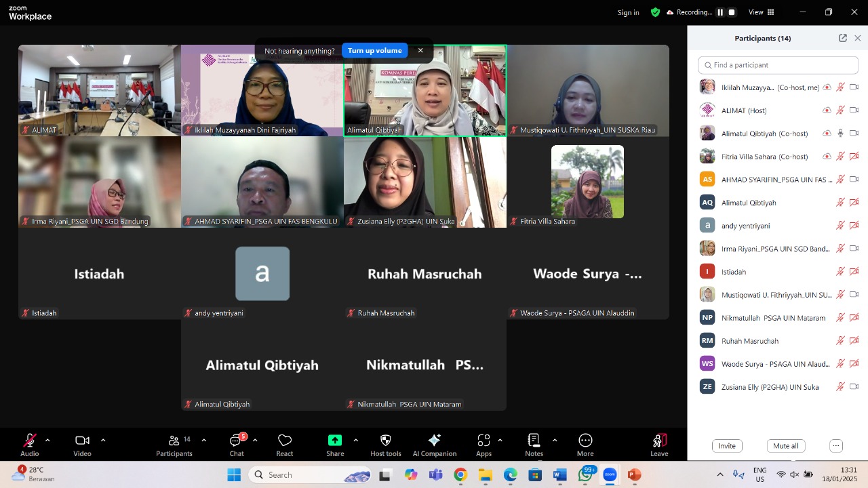Toggle Participants panel in toolbar
Screen dimensions: 868x488
174,445
